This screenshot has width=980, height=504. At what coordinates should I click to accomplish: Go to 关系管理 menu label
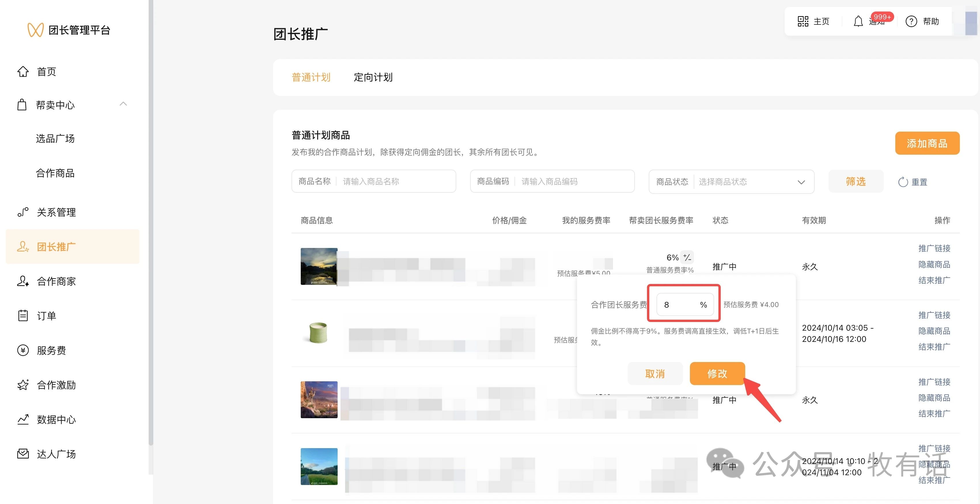click(x=56, y=212)
